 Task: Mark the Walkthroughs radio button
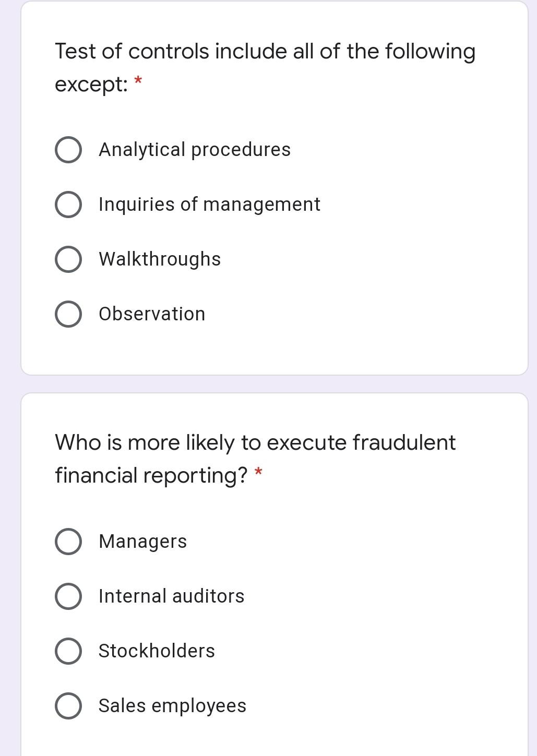click(x=68, y=259)
